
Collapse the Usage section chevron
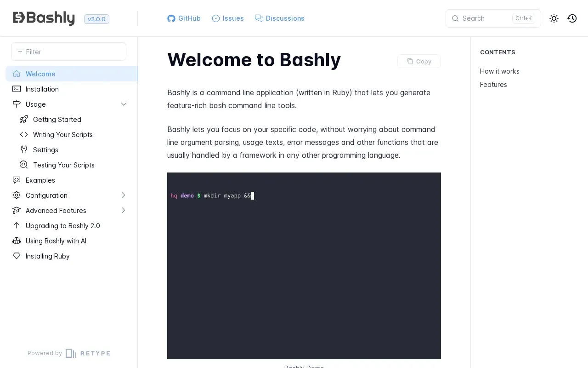pyautogui.click(x=124, y=104)
